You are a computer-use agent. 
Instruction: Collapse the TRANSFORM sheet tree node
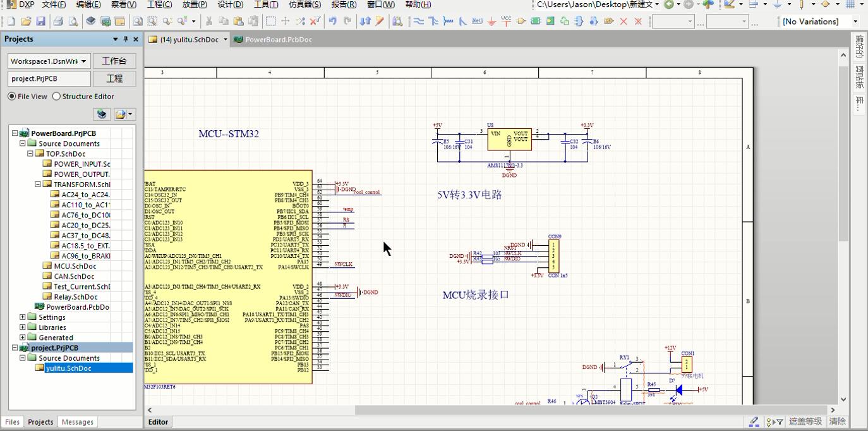[x=37, y=185]
